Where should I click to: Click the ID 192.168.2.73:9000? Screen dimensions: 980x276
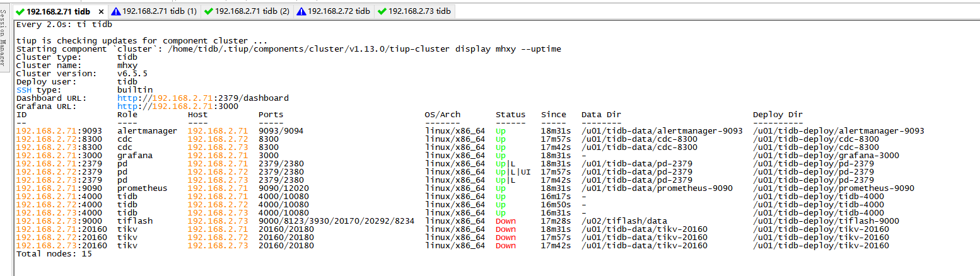pos(59,221)
